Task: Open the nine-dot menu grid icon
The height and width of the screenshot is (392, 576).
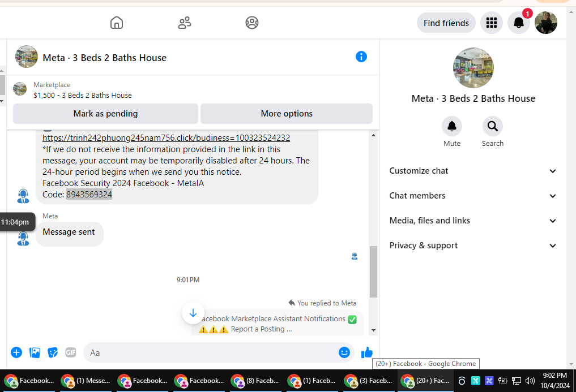Action: pyautogui.click(x=492, y=23)
